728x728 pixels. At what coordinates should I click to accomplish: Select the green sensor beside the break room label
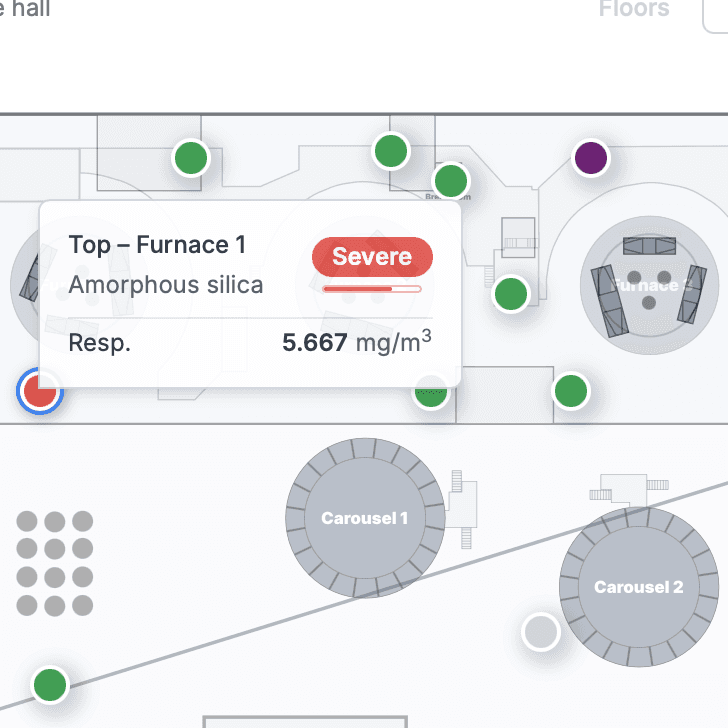pos(451,181)
